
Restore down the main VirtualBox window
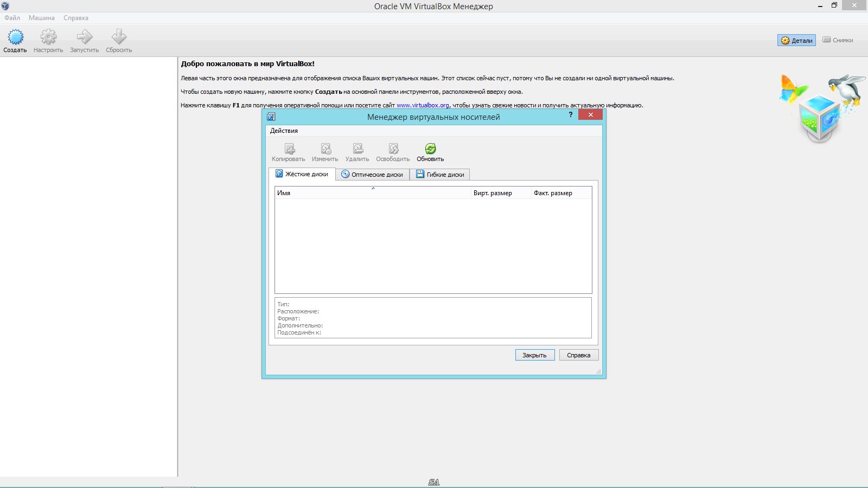pyautogui.click(x=834, y=5)
